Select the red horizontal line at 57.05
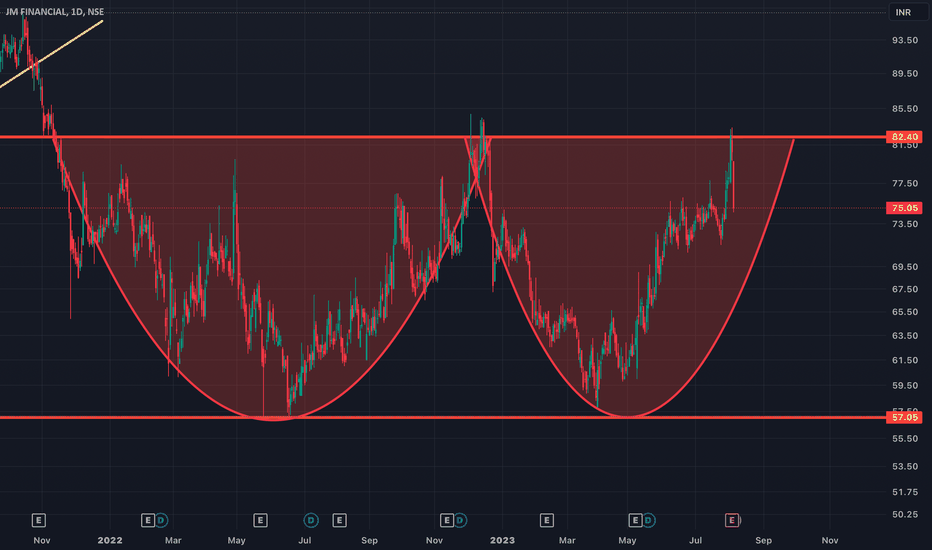 pos(443,417)
